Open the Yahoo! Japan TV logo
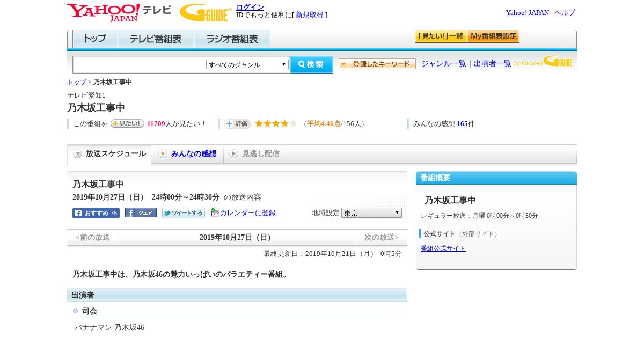Screen dimensions: 644x338 click(119, 12)
